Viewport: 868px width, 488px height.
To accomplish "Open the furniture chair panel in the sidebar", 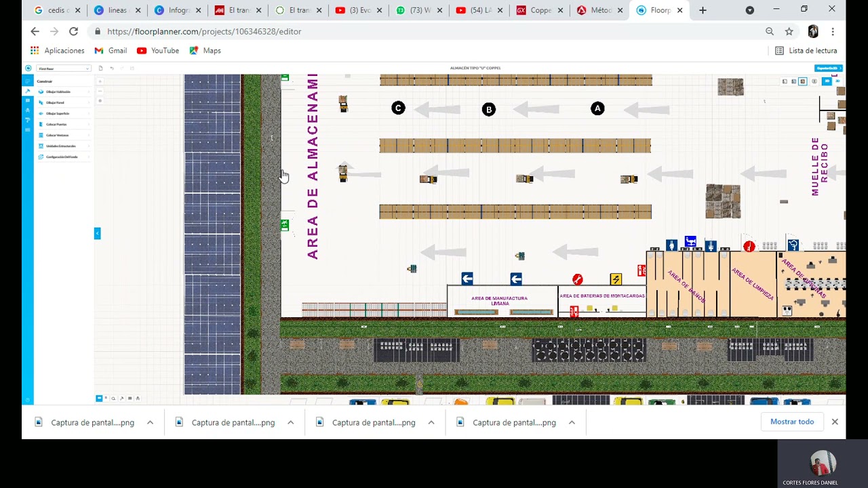I will click(x=28, y=110).
